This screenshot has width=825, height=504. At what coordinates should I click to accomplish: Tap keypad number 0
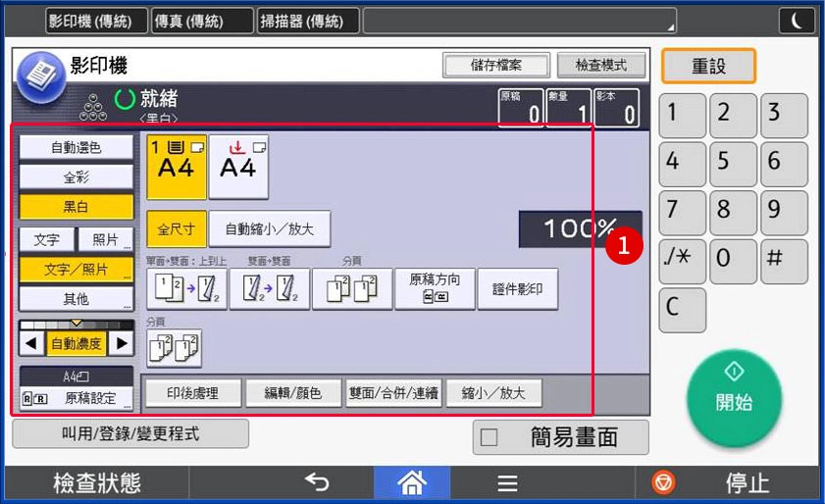click(734, 262)
